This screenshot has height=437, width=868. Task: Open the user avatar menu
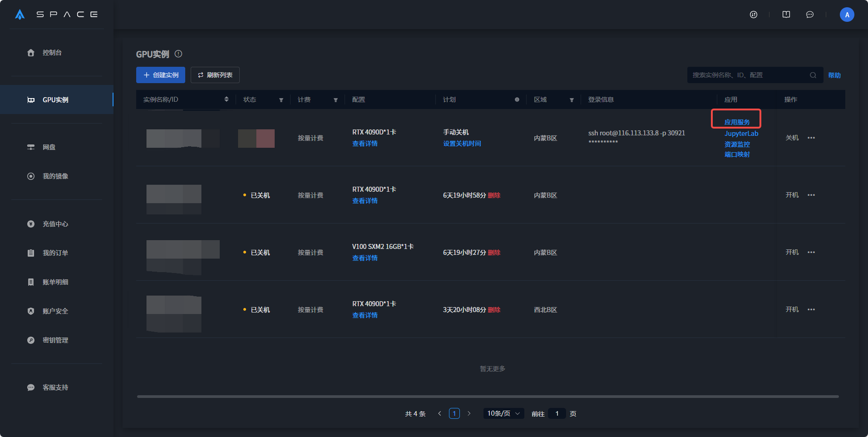tap(847, 15)
